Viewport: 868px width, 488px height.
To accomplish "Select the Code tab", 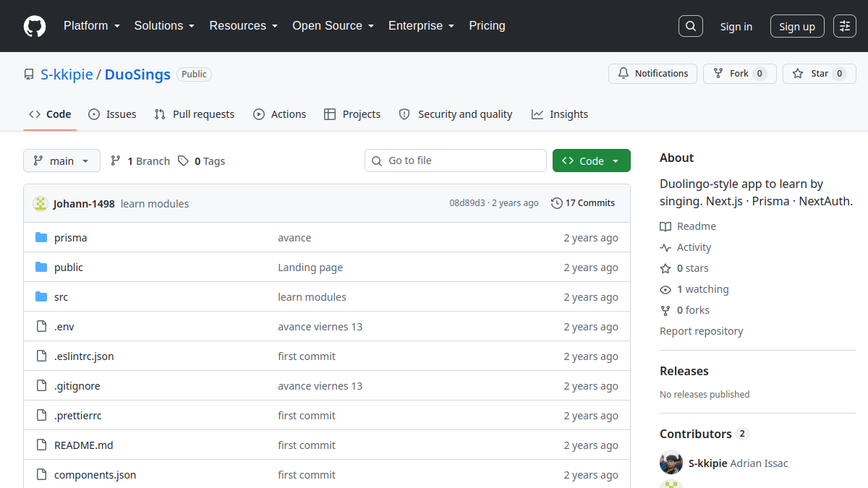I will coord(50,114).
